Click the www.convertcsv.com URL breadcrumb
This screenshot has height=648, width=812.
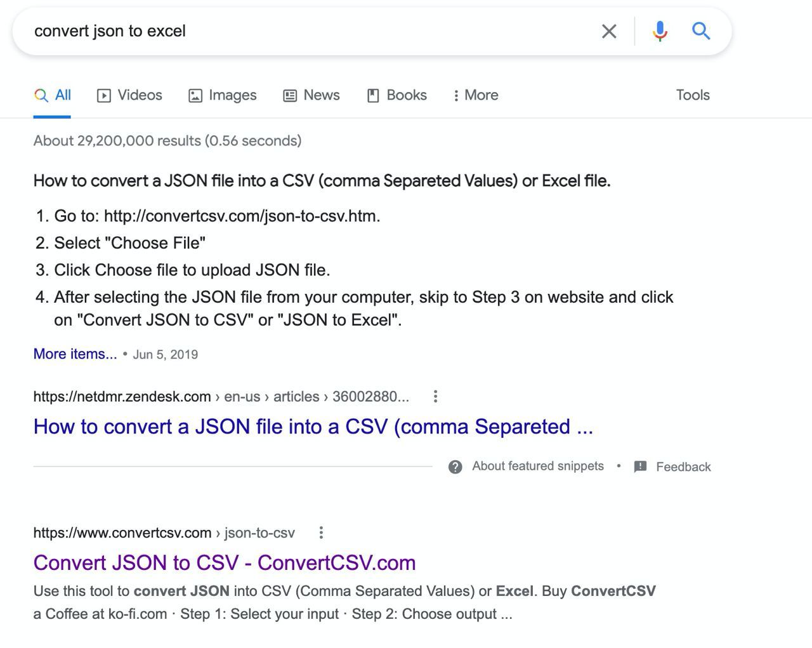(164, 533)
